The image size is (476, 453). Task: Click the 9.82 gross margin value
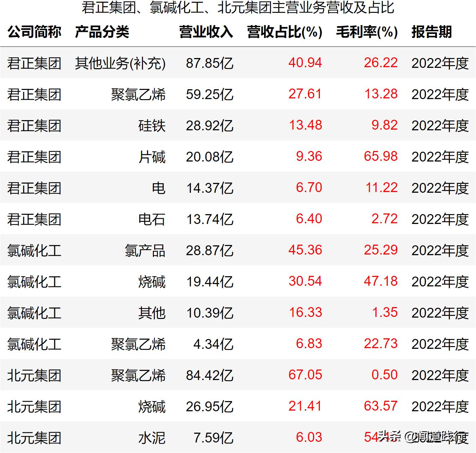(385, 125)
